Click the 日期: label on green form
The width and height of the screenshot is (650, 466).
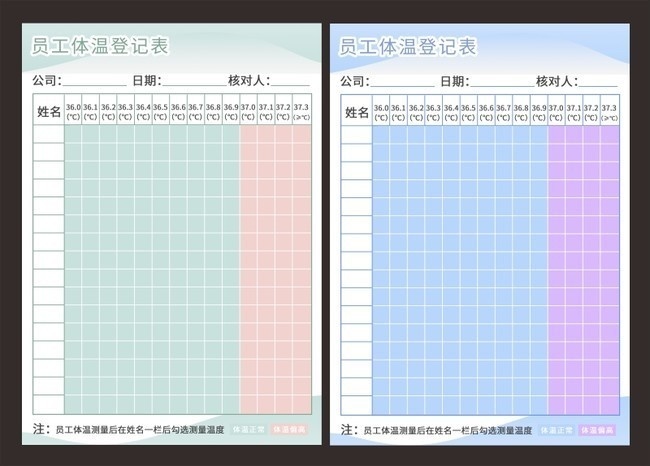pos(147,80)
